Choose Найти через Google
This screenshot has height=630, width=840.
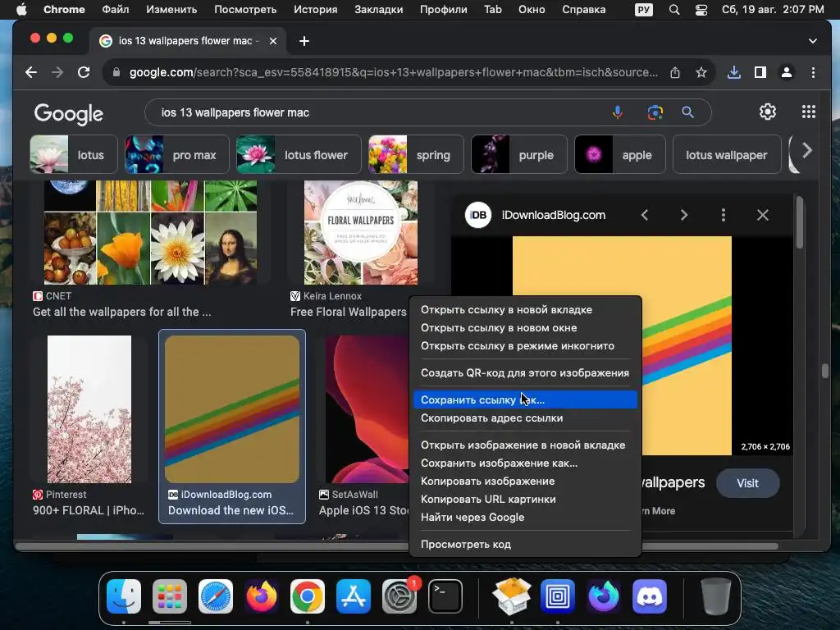(525, 518)
